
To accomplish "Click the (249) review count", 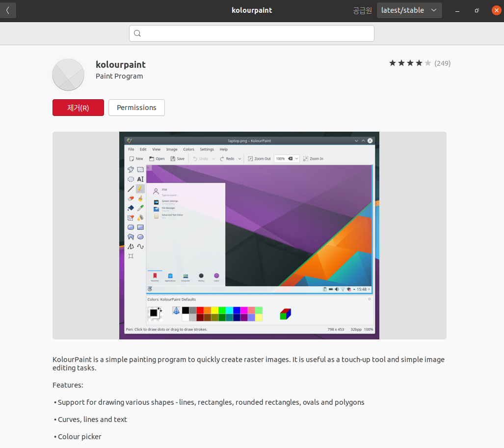I will click(442, 63).
